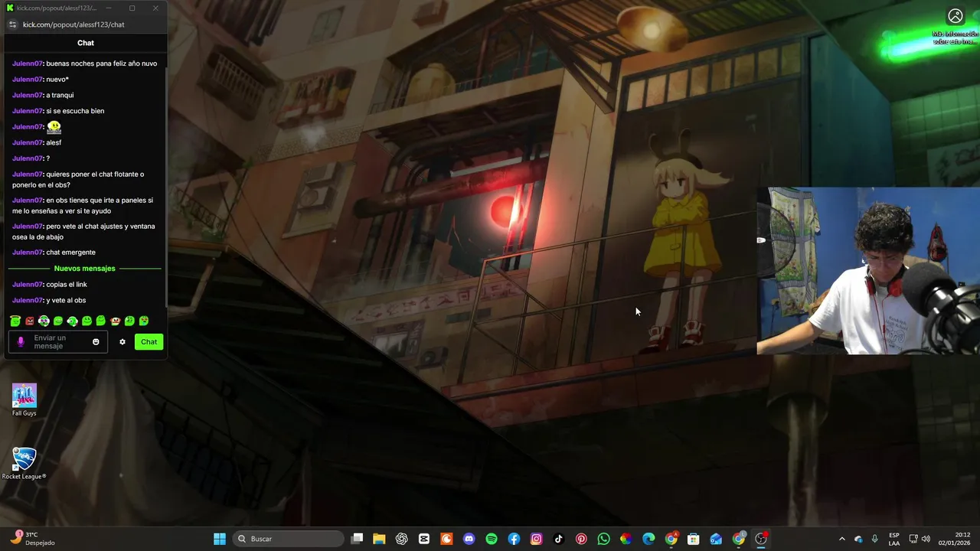The width and height of the screenshot is (980, 551).
Task: Open WhatsApp from taskbar
Action: 604,539
